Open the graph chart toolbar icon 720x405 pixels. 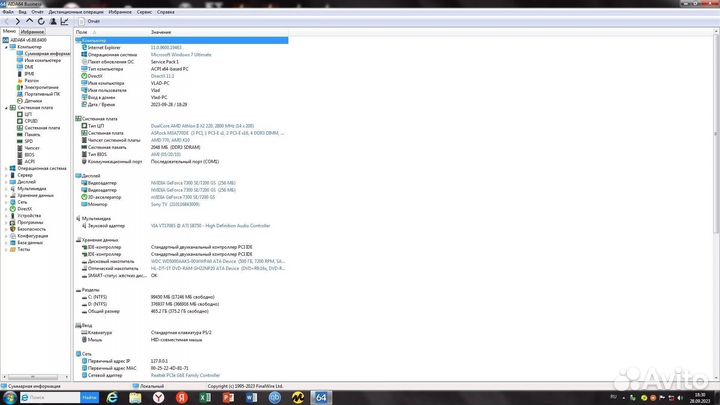pyautogui.click(x=64, y=20)
